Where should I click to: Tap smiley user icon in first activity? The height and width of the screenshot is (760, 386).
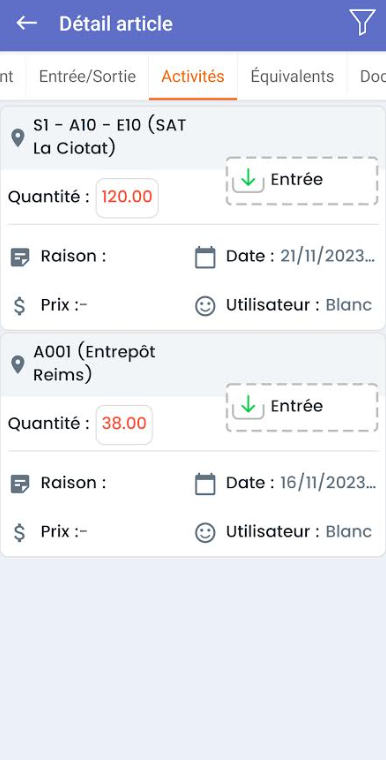[x=205, y=306]
